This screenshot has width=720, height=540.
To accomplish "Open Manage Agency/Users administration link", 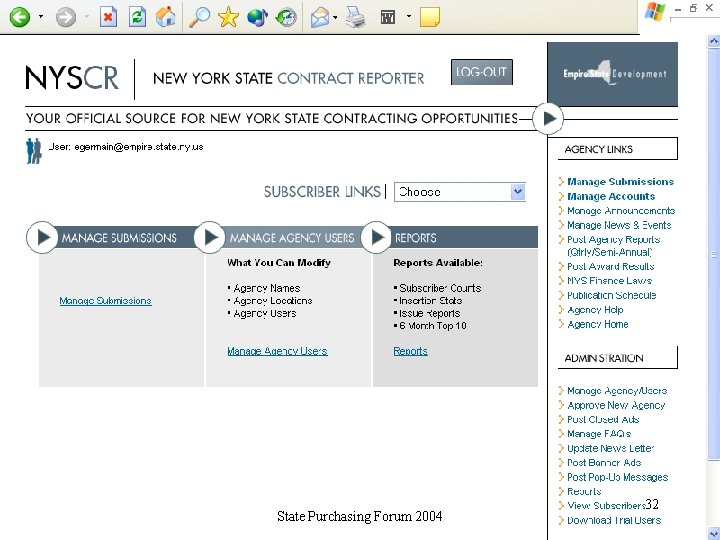I will (617, 391).
